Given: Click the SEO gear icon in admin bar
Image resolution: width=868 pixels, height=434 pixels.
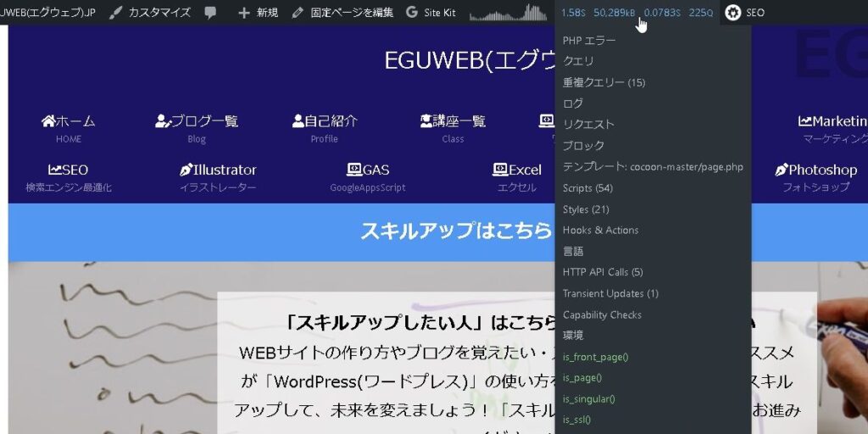Looking at the screenshot, I should 733,13.
